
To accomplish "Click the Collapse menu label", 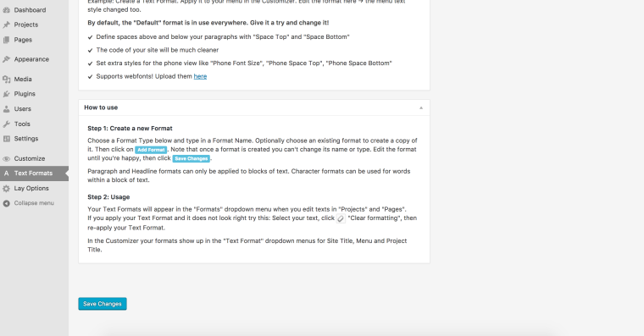I will (34, 203).
